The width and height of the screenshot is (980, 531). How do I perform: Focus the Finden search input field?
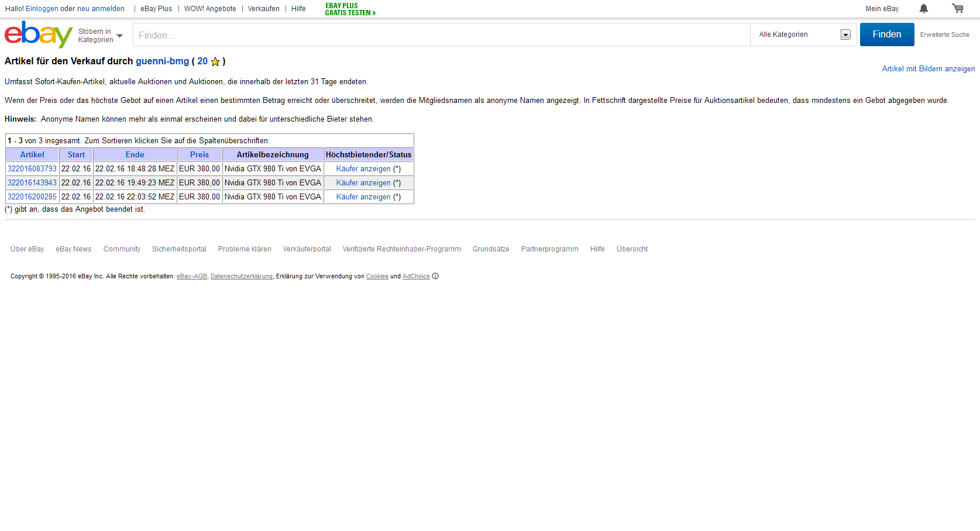point(442,35)
